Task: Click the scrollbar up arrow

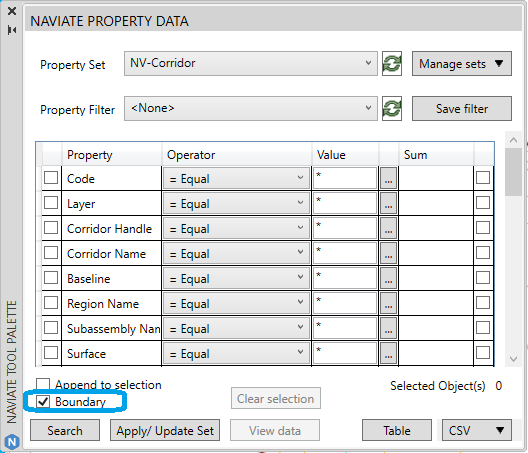Action: [514, 140]
